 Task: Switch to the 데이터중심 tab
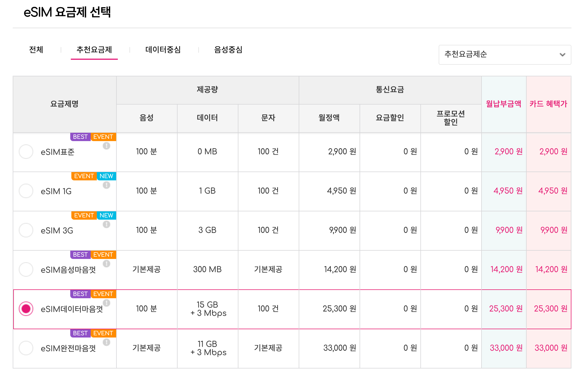[163, 50]
